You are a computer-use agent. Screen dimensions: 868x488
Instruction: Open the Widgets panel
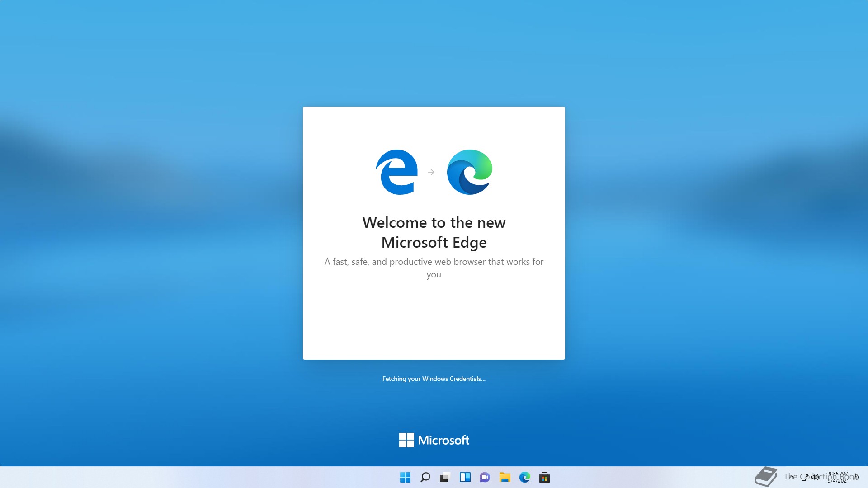[x=465, y=477]
